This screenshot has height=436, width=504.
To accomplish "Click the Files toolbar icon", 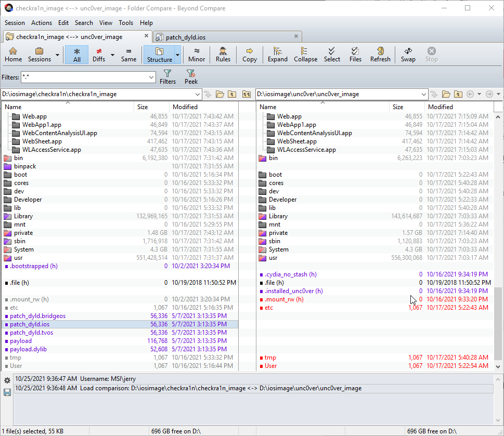I will (x=355, y=55).
